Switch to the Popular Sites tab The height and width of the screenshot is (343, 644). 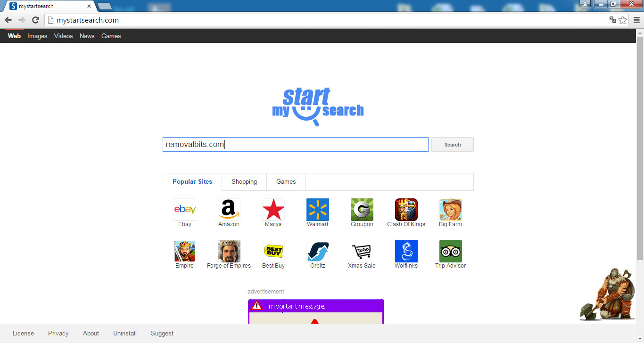coord(192,181)
